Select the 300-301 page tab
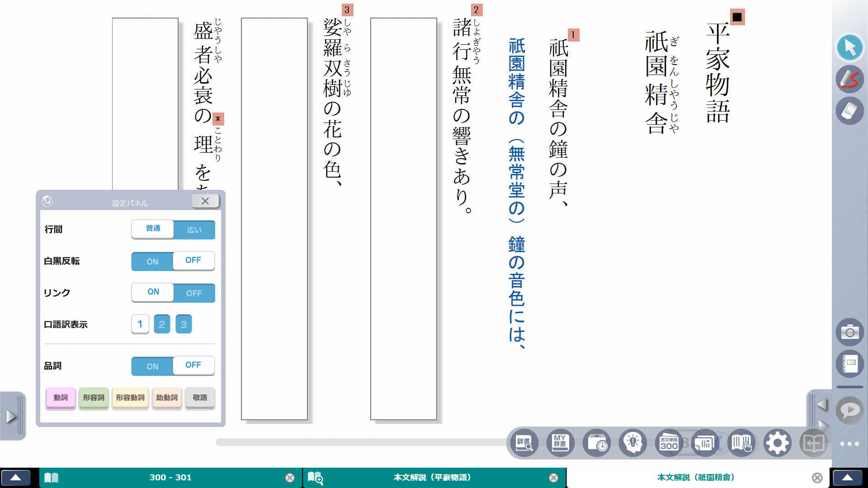The image size is (868, 488). [171, 477]
